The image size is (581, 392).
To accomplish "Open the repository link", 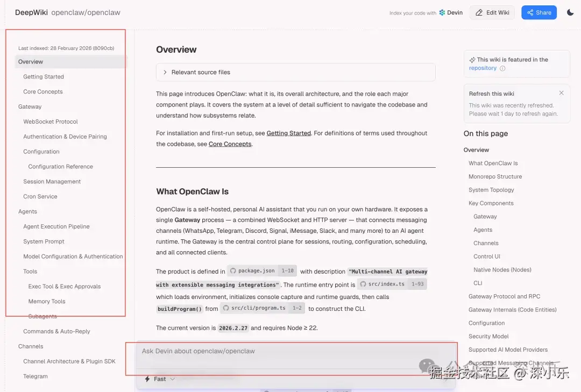I will (x=483, y=68).
